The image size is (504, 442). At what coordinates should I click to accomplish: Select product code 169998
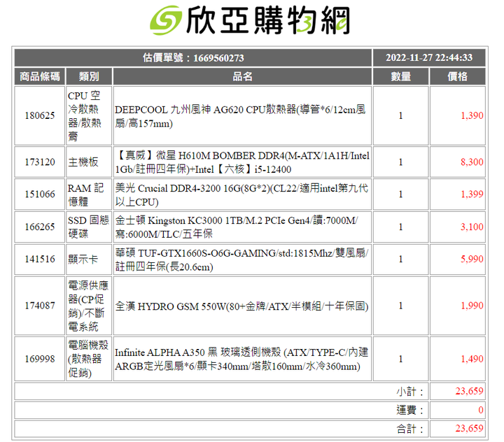coord(40,359)
